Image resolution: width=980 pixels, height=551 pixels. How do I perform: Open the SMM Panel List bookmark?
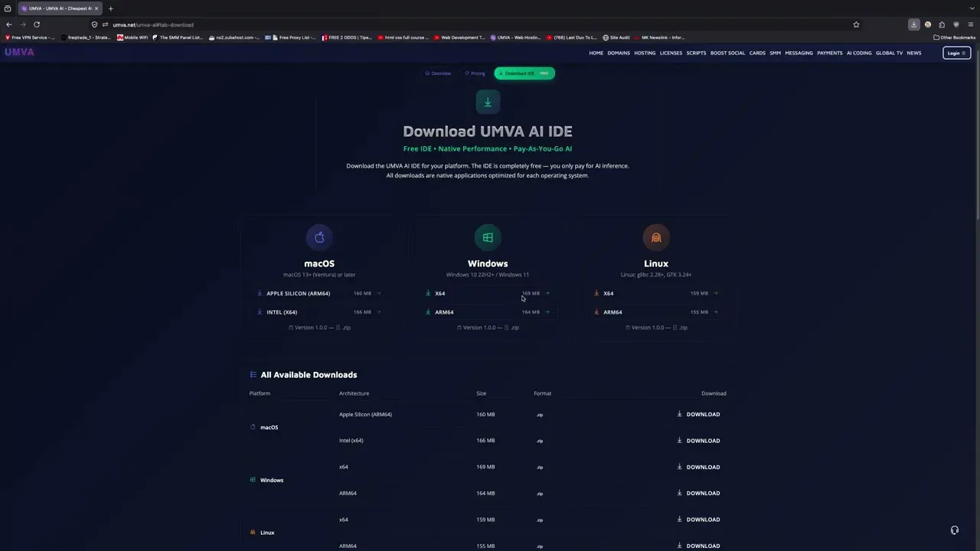coord(178,37)
